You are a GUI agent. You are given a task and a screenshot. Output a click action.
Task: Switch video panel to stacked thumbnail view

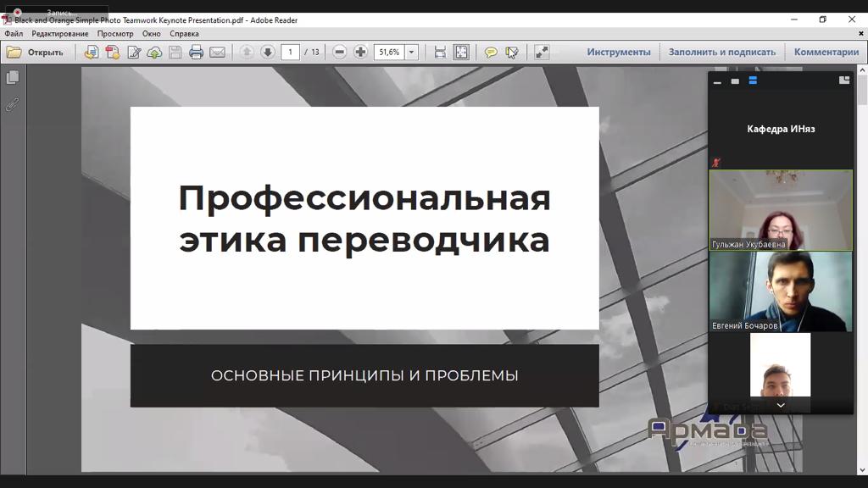(x=753, y=80)
